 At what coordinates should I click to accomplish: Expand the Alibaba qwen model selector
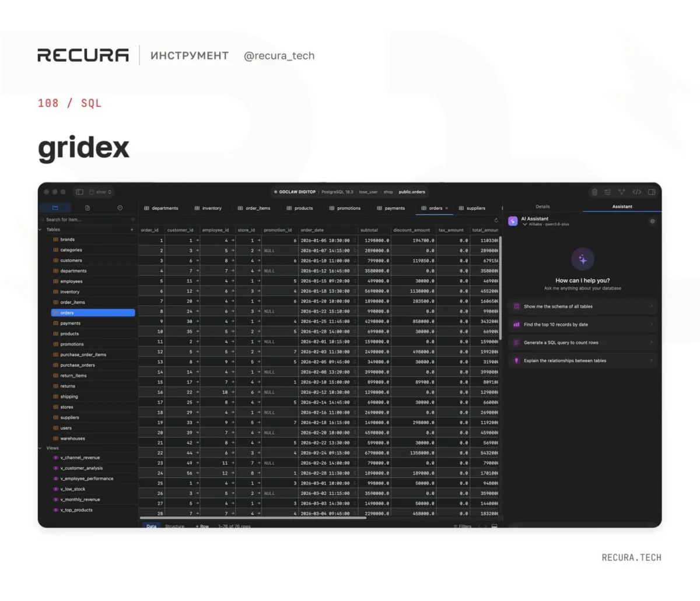tap(545, 224)
